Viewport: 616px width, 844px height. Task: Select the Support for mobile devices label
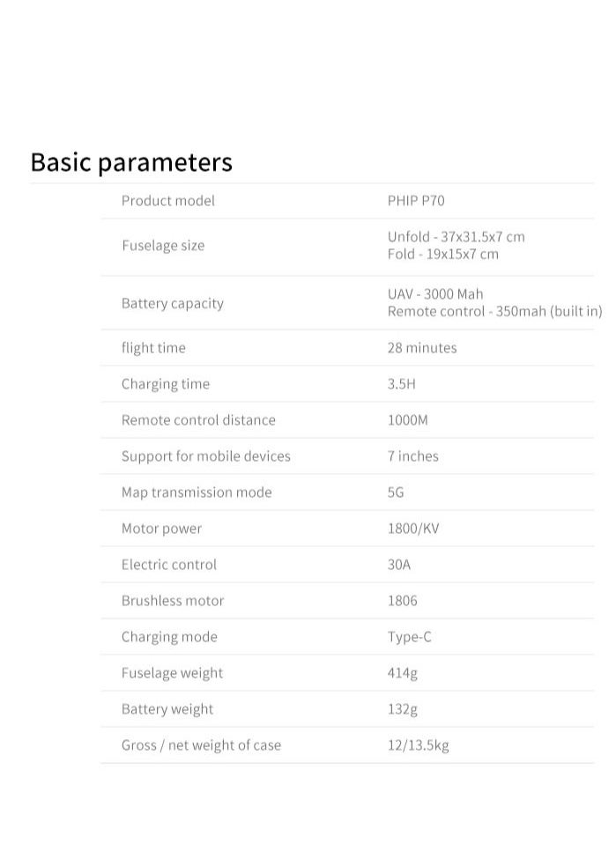tap(205, 456)
